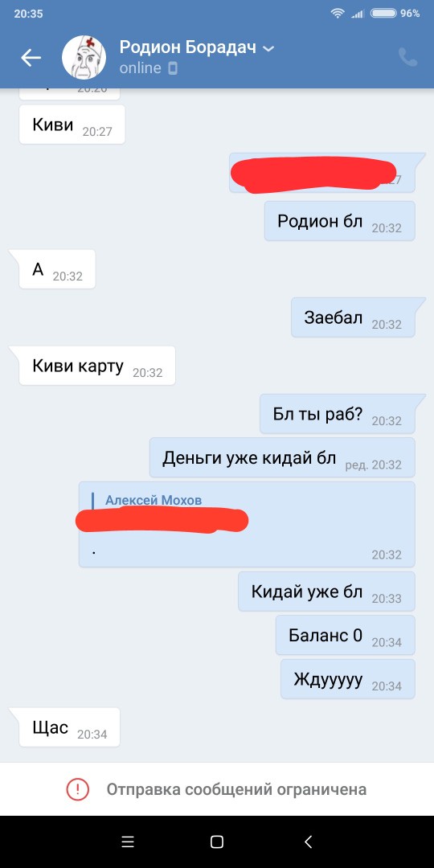Open the quoted reply from Алексей Мохов
The image size is (434, 868).
pyautogui.click(x=247, y=524)
